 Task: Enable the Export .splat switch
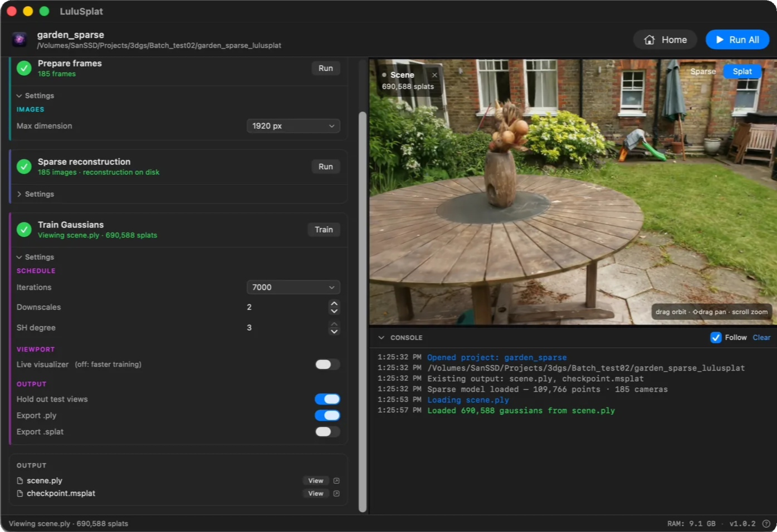(328, 432)
